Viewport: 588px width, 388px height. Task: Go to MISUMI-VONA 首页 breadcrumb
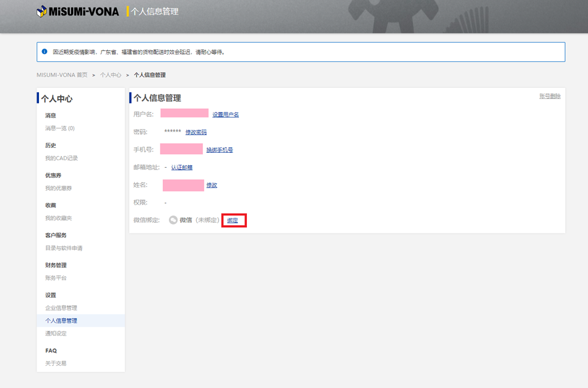(x=62, y=75)
